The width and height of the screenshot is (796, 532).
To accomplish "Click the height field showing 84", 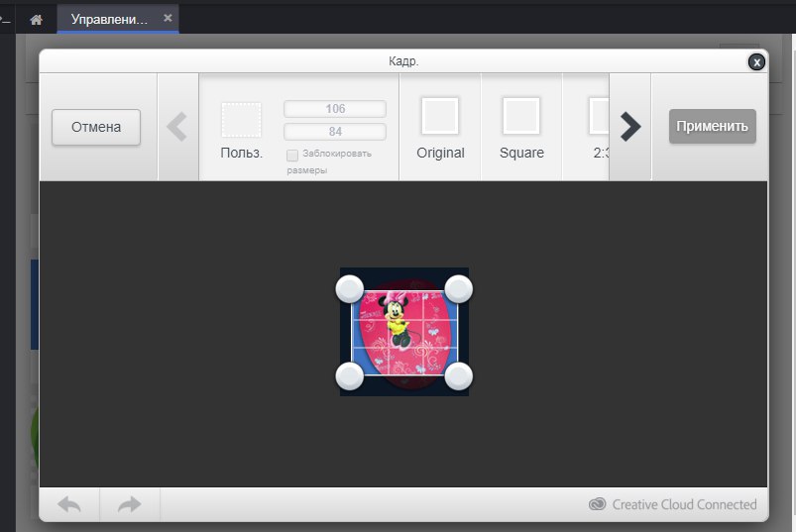I will click(x=335, y=132).
